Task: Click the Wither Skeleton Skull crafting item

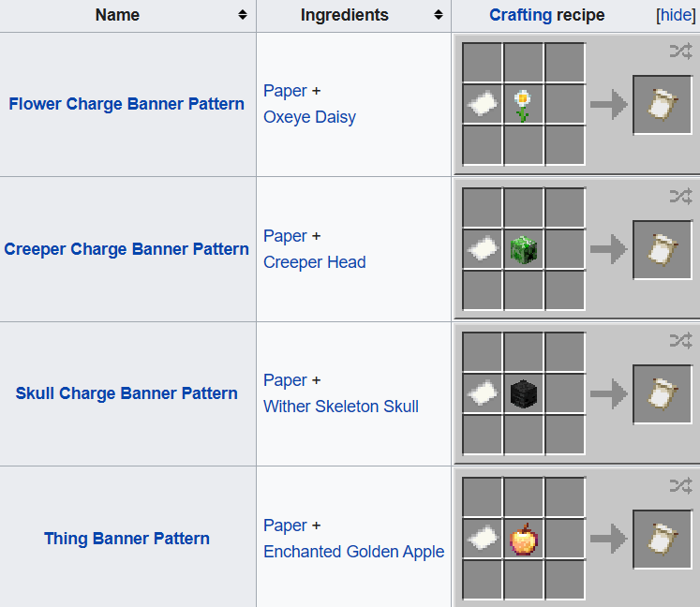Action: click(524, 393)
